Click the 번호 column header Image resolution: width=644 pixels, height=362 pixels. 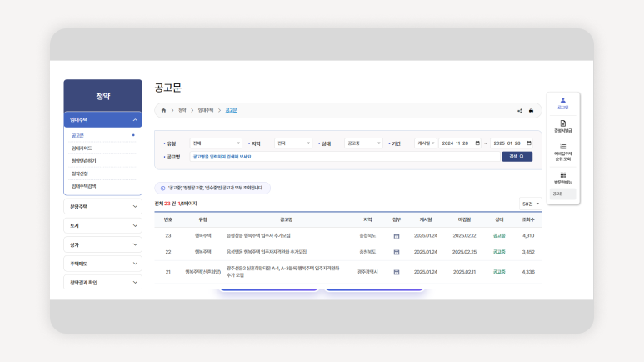168,219
